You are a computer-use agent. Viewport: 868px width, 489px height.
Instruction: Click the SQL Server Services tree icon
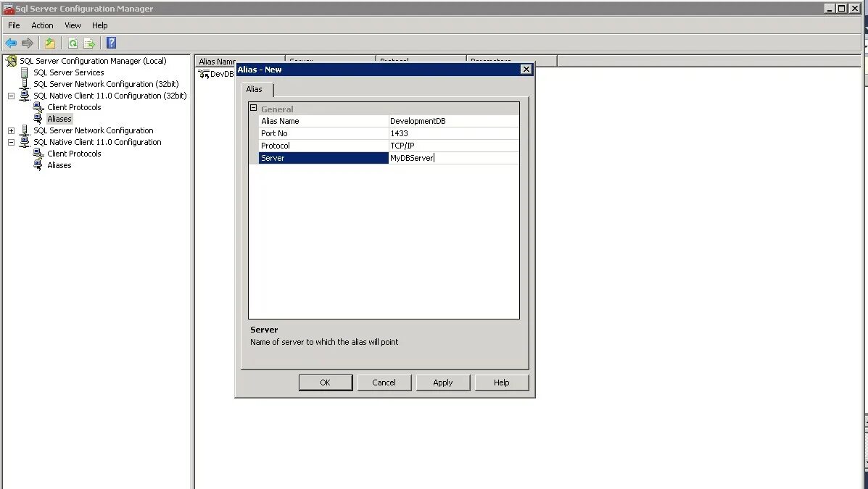coord(25,72)
